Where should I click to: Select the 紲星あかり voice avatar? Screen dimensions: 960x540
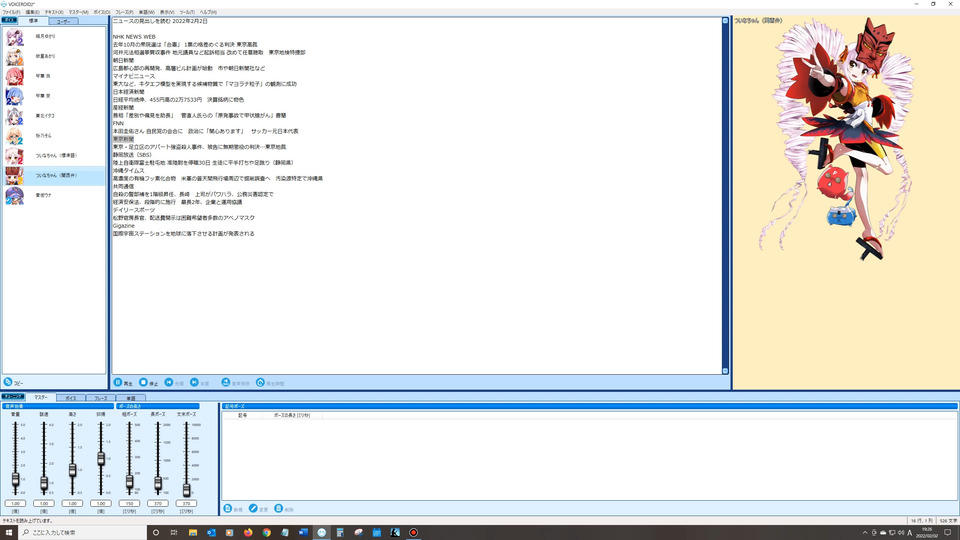coord(15,56)
